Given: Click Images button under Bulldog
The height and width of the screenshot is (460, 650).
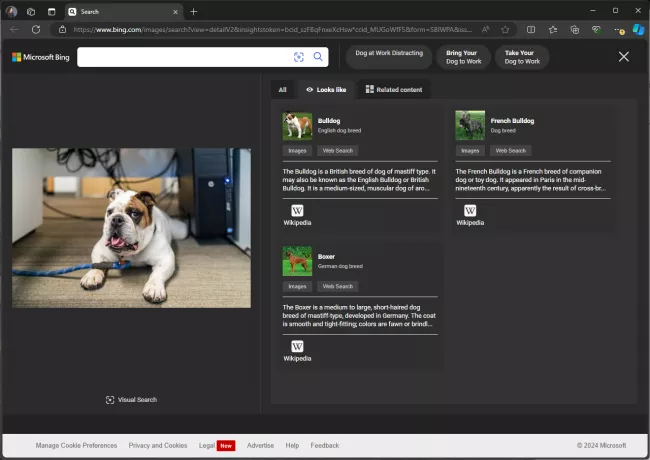Looking at the screenshot, I should click(297, 151).
